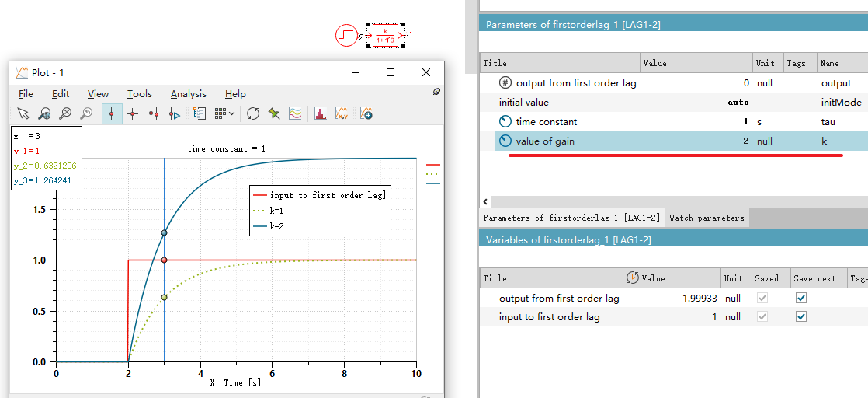Open the red histogram tool

(319, 113)
